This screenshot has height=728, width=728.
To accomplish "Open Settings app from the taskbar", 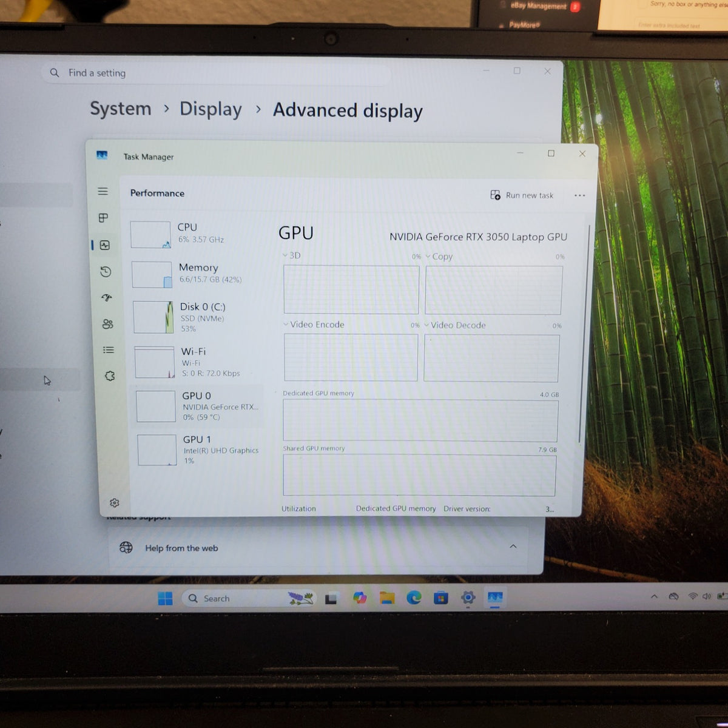I will [468, 598].
